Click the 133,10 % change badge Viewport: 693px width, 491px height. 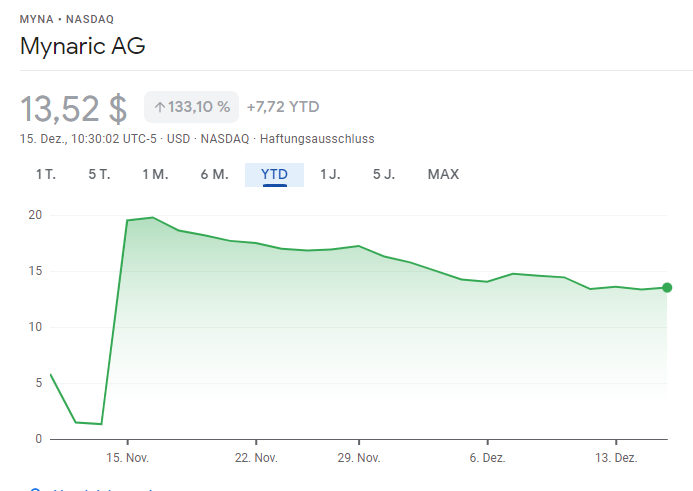click(x=192, y=107)
